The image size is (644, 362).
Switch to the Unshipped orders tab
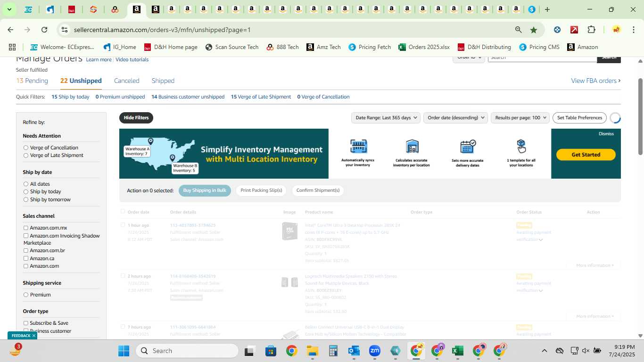click(81, 81)
